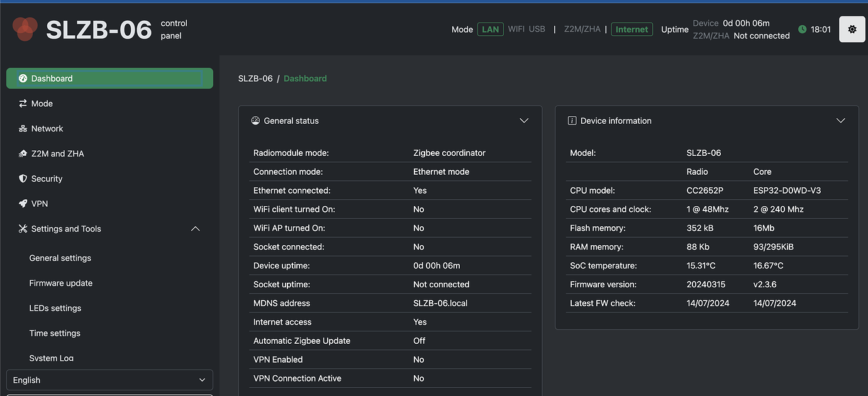Click the CC2652P radio CPU model
The image size is (868, 396).
coord(704,190)
